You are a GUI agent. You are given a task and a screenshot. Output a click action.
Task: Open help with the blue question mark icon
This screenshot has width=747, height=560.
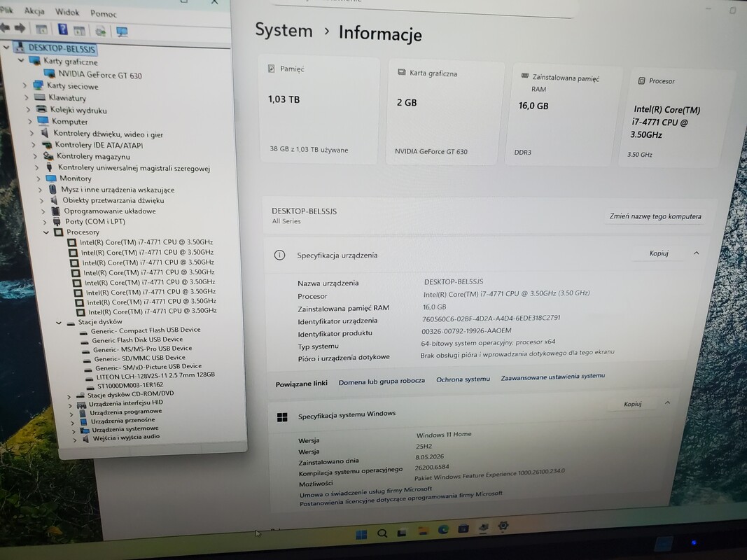tap(62, 29)
